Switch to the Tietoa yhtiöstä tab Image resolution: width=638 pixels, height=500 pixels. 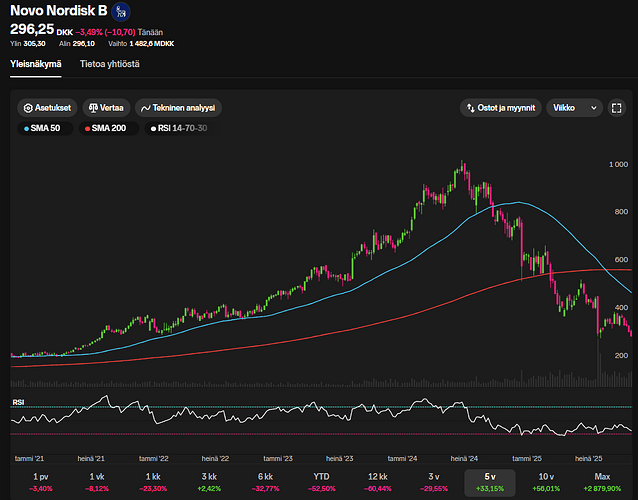[x=109, y=64]
